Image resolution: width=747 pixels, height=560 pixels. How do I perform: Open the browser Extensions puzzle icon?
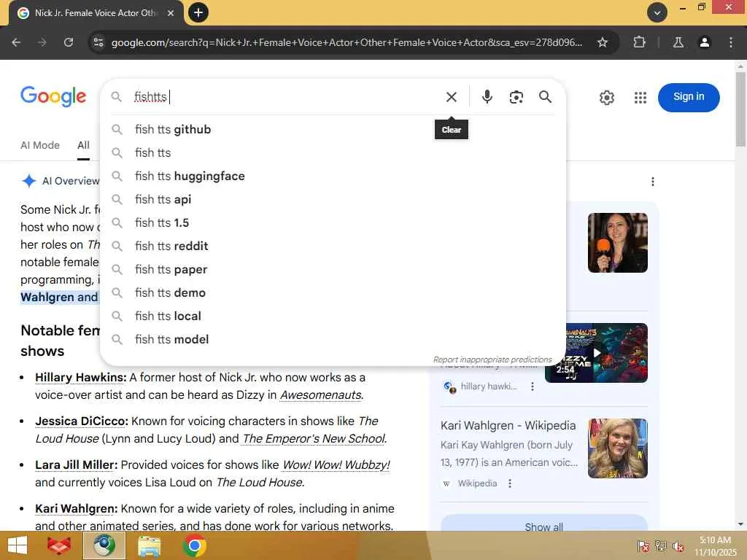click(x=639, y=42)
